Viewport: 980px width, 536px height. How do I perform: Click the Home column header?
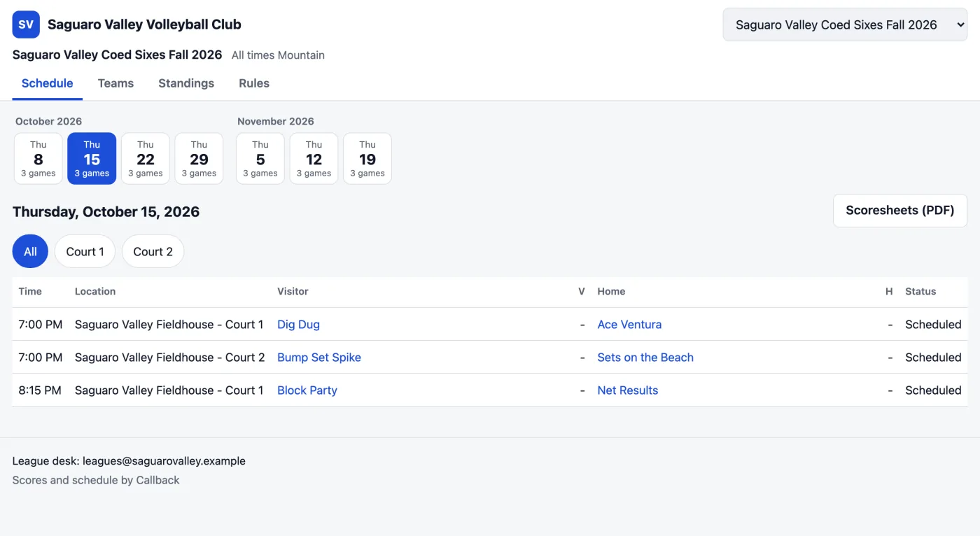[x=611, y=292]
